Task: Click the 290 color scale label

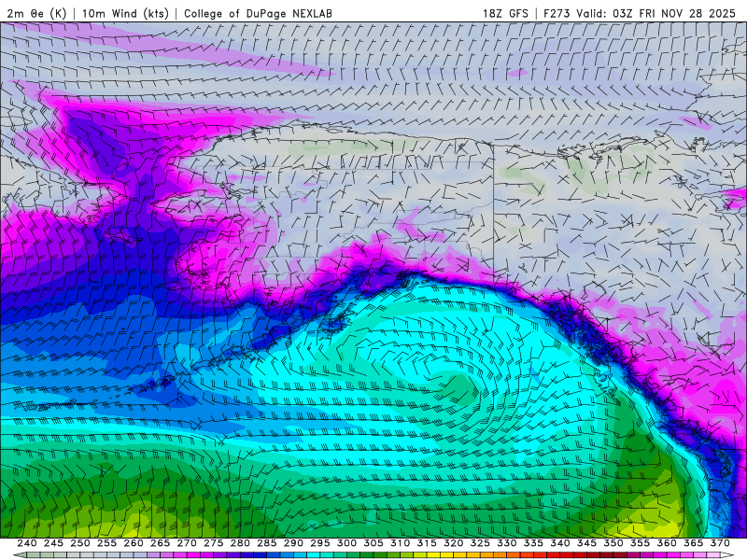Action: pos(293,543)
